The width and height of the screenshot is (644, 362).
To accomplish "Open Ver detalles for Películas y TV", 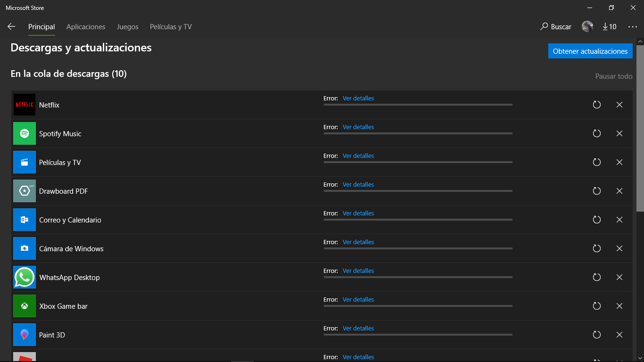I will tap(358, 156).
